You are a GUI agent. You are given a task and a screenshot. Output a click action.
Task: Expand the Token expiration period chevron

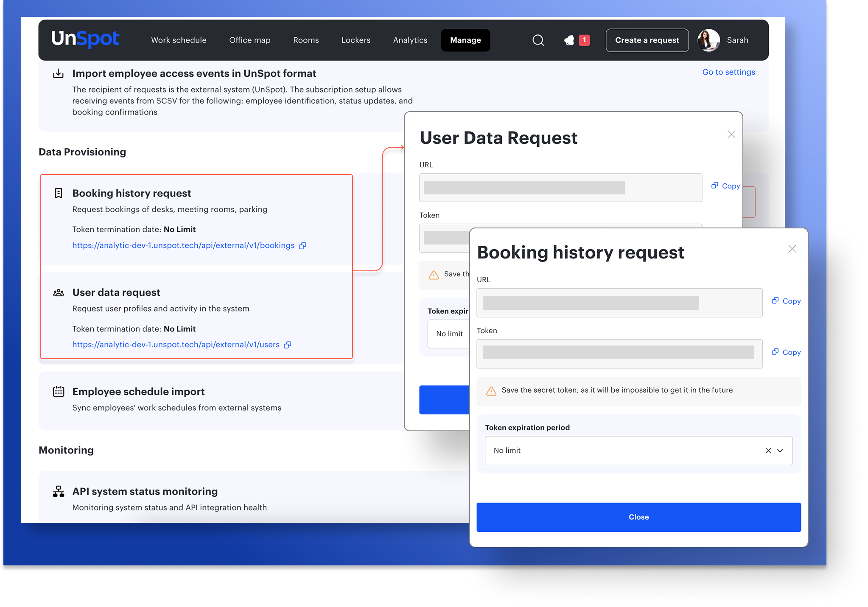click(x=780, y=451)
